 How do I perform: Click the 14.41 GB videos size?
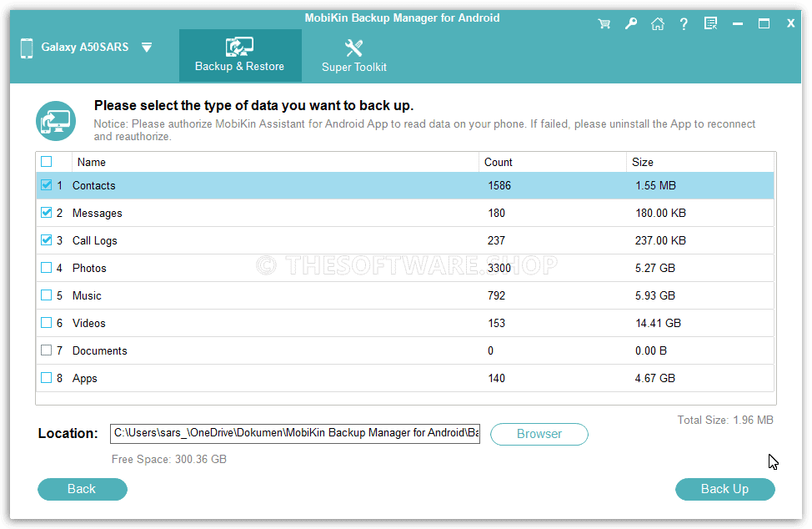[x=659, y=323]
